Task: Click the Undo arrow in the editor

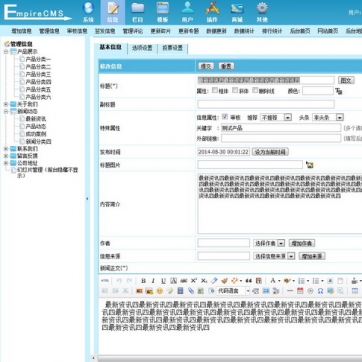Action: tap(119, 281)
